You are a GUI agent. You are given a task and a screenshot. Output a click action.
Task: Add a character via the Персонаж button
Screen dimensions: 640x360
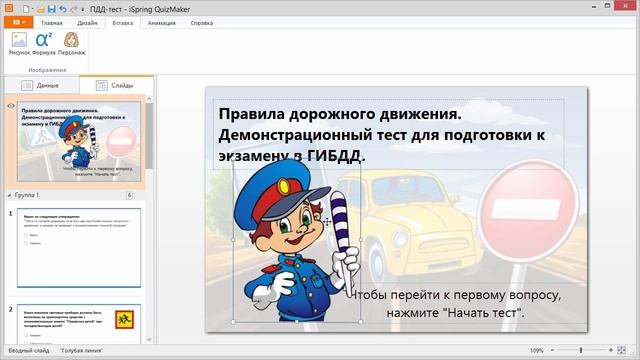pyautogui.click(x=71, y=44)
